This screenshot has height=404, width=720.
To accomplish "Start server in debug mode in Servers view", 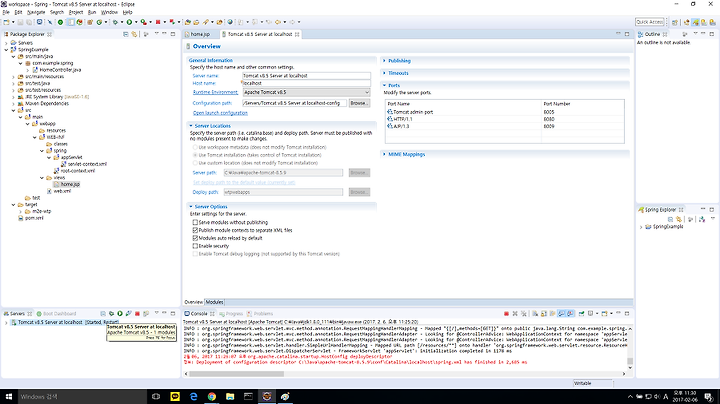I will pyautogui.click(x=111, y=314).
